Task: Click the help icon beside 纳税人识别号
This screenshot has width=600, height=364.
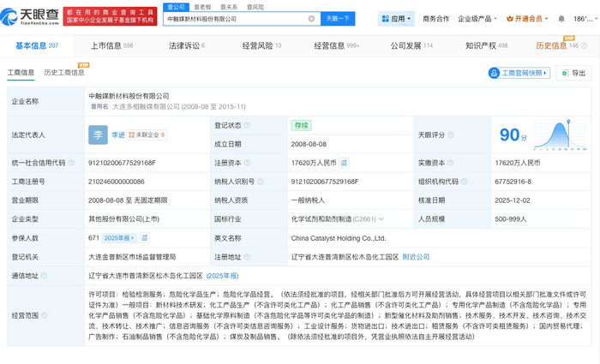Action: [261, 182]
